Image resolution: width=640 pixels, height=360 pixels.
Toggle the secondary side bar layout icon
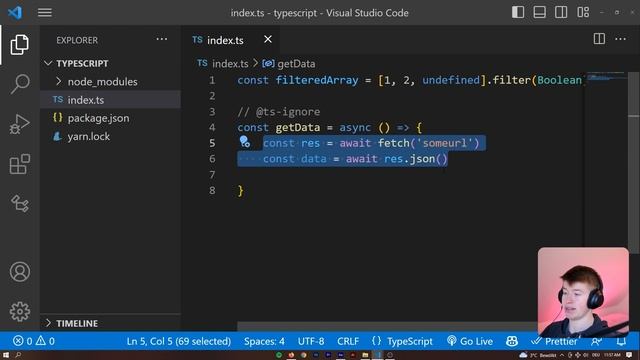[x=561, y=12]
